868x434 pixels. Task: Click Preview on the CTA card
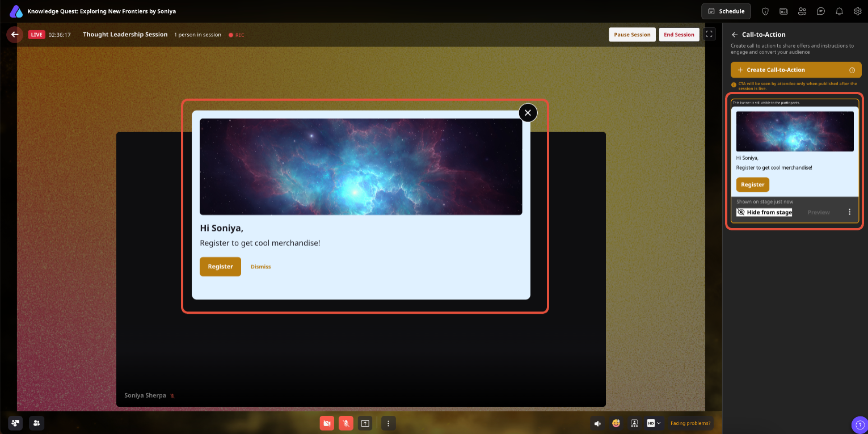[x=819, y=212]
